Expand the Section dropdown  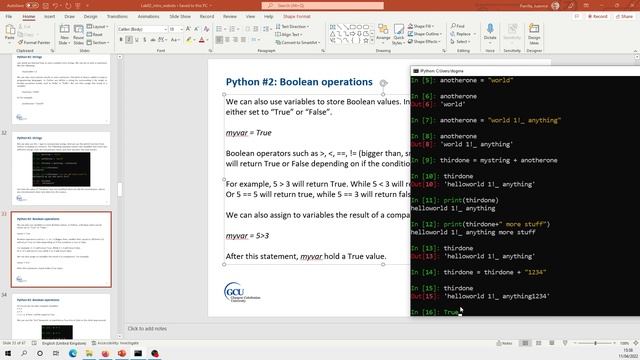[98, 42]
